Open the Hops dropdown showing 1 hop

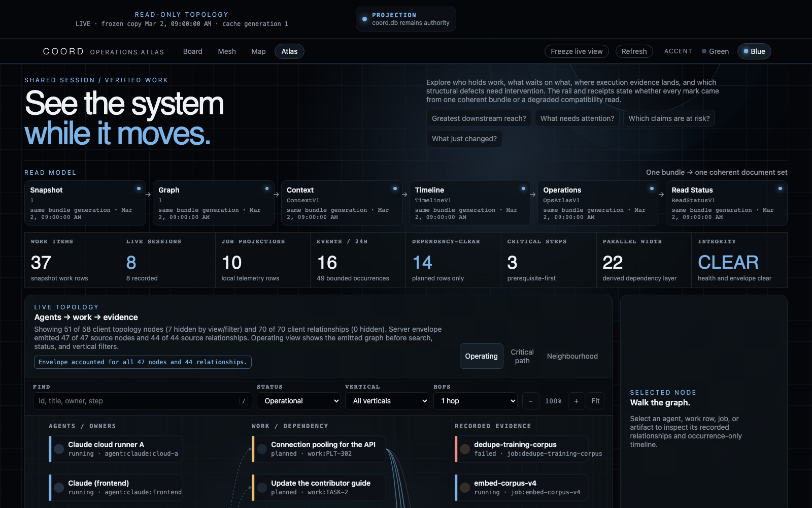[476, 401]
